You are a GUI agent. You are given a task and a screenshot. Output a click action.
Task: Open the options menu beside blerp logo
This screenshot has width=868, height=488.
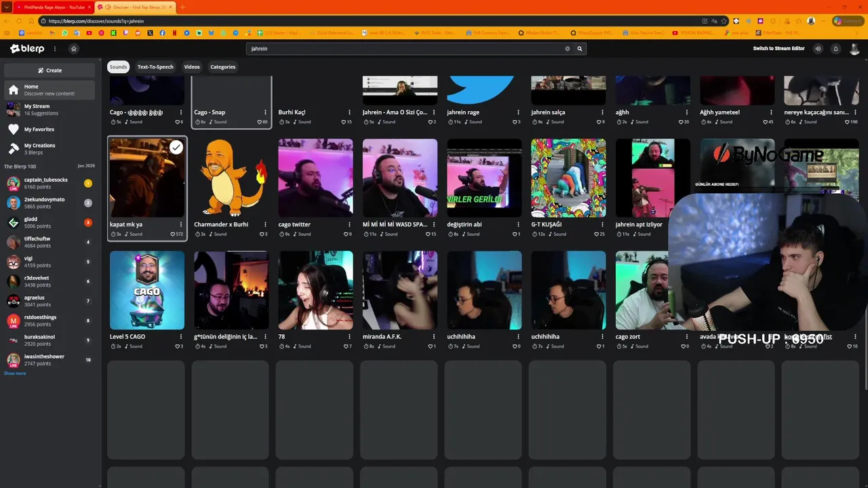pos(55,49)
